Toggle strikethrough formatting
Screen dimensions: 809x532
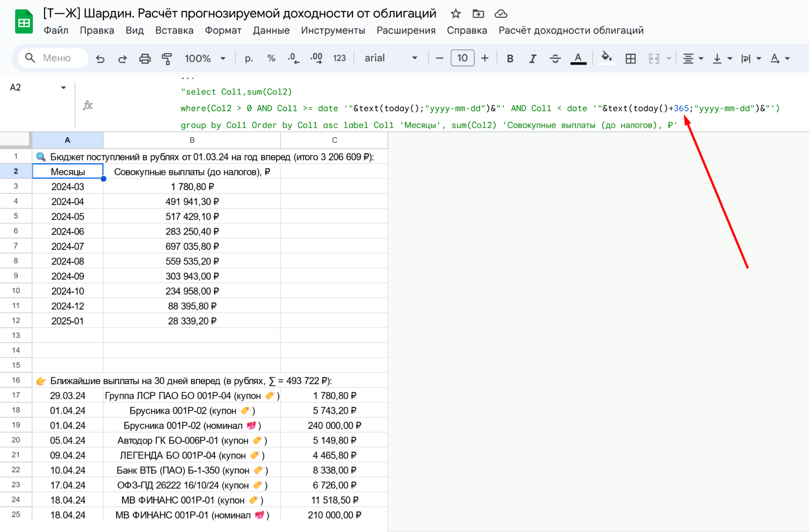[x=555, y=58]
